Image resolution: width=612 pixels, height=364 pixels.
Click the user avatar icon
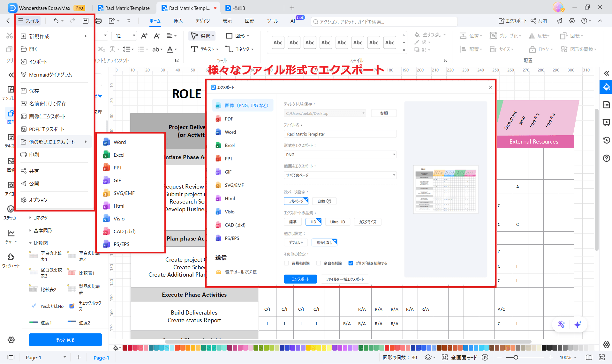(x=558, y=7)
